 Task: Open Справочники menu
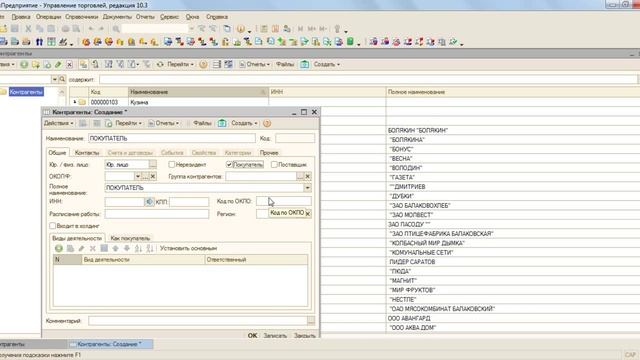82,17
